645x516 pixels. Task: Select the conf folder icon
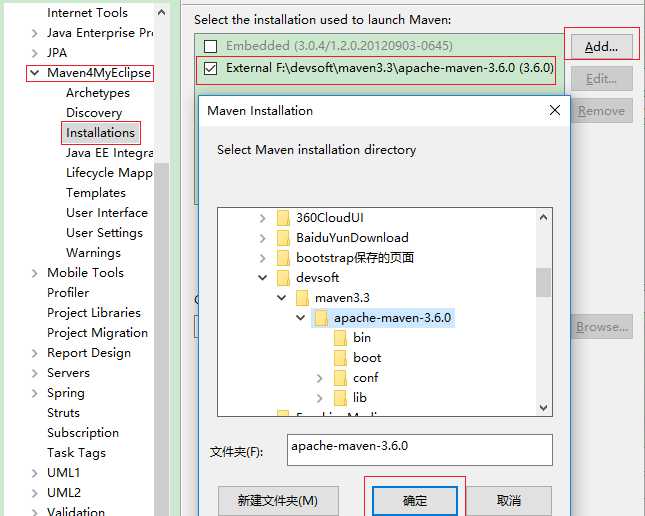(x=340, y=377)
